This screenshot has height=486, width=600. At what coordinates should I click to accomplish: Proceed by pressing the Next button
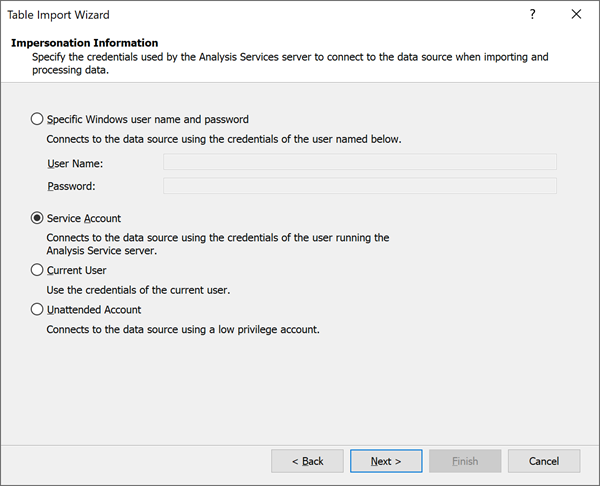386,461
